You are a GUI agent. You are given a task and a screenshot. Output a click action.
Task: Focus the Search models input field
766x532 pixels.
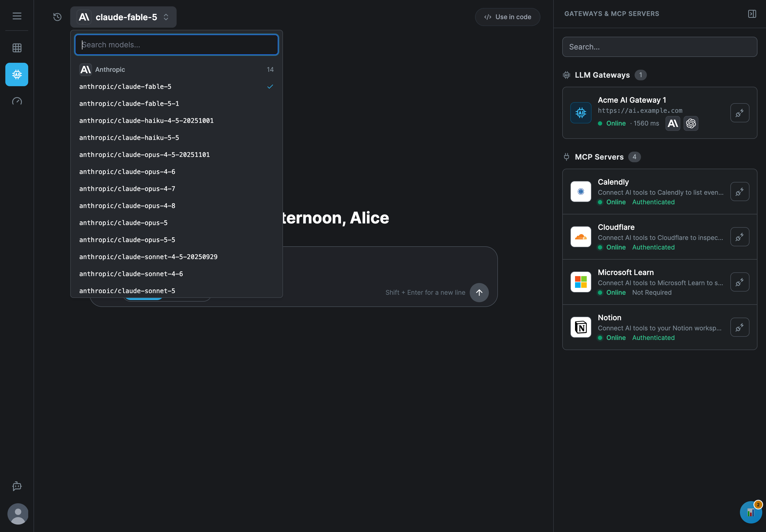[176, 45]
